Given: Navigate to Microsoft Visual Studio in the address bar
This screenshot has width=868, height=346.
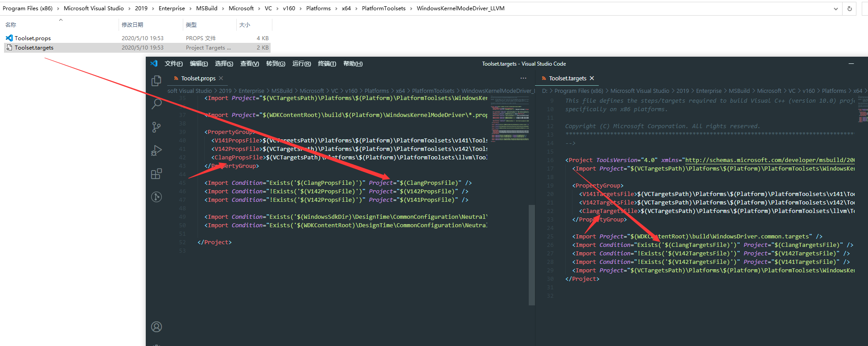Looking at the screenshot, I should point(94,8).
